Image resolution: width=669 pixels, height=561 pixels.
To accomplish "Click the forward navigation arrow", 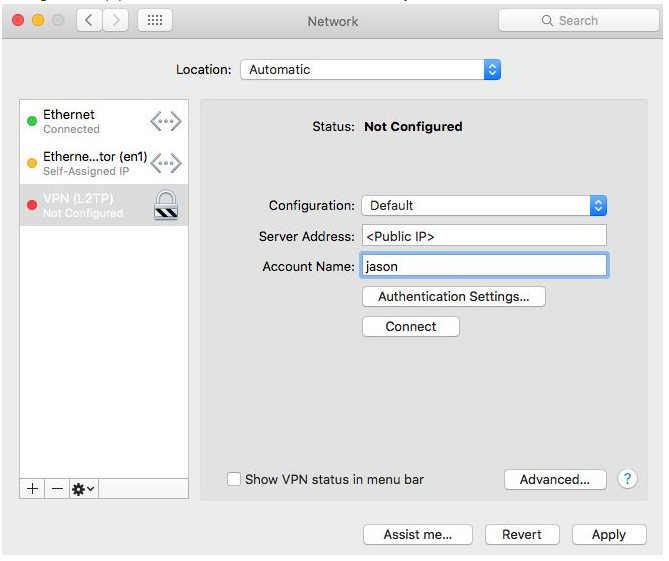I will tap(115, 20).
